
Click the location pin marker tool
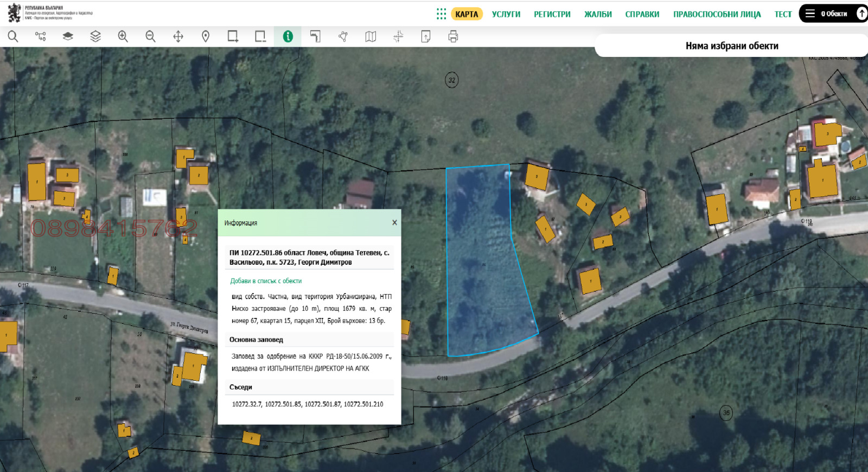point(206,36)
